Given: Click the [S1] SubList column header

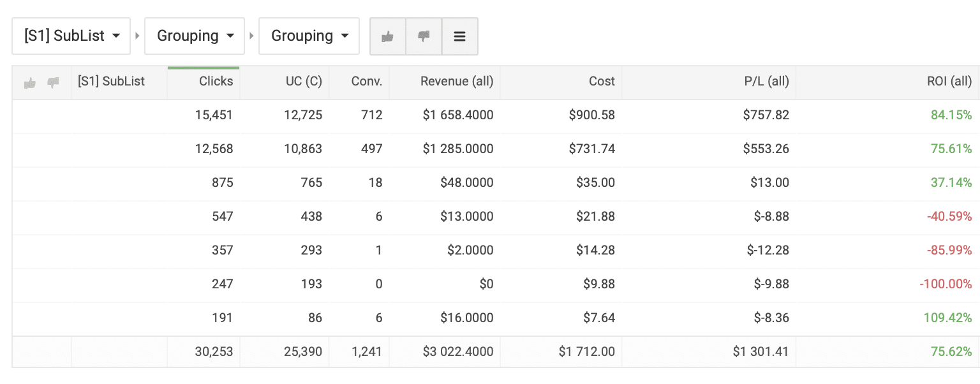Looking at the screenshot, I should pyautogui.click(x=111, y=82).
